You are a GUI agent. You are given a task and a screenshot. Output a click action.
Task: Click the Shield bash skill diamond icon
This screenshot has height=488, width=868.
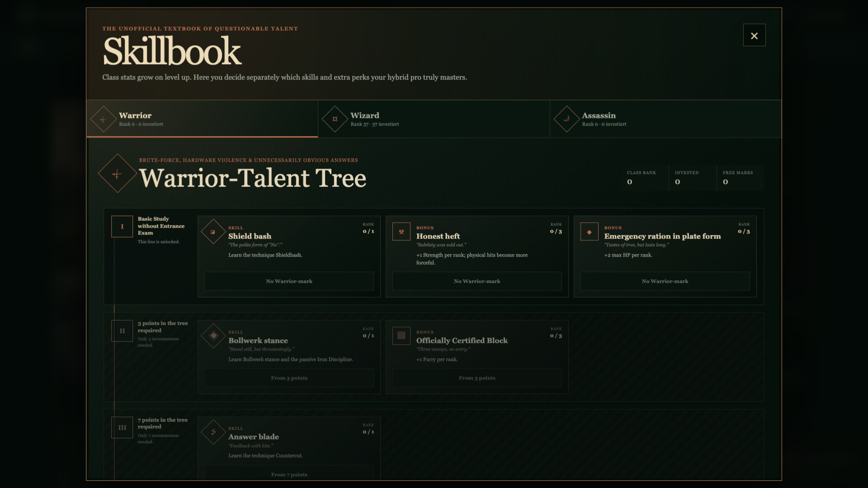213,232
